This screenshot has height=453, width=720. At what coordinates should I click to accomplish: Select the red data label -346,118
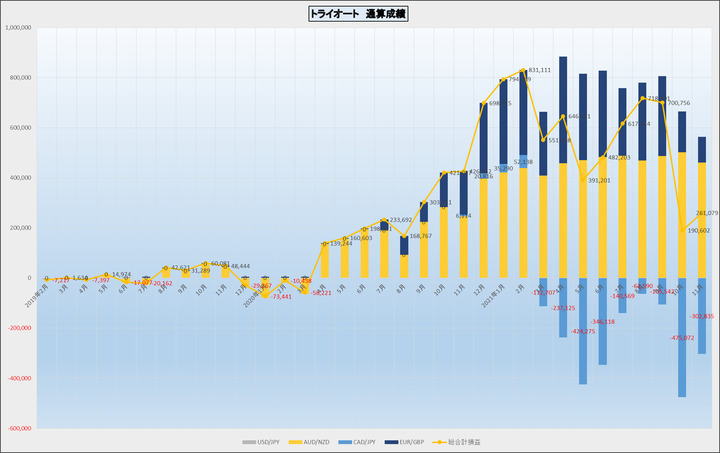coord(602,322)
